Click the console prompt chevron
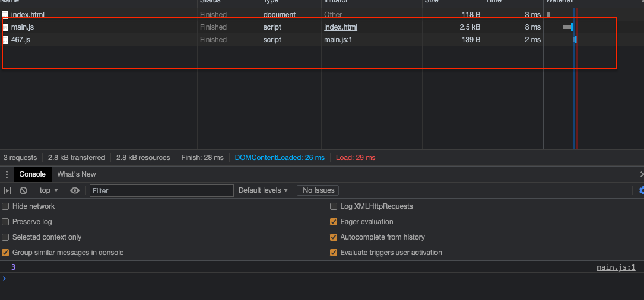This screenshot has height=300, width=644. click(4, 279)
